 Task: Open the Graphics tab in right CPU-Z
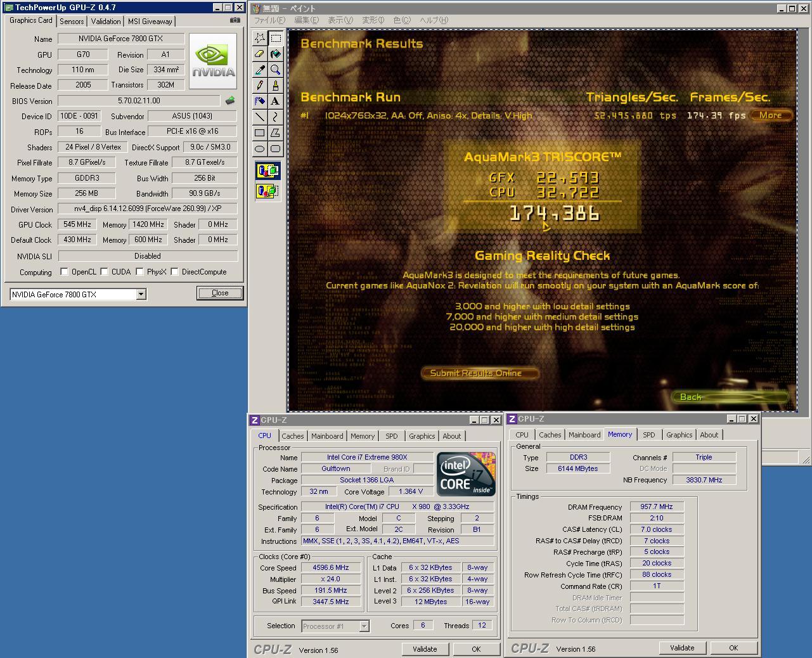pyautogui.click(x=679, y=435)
